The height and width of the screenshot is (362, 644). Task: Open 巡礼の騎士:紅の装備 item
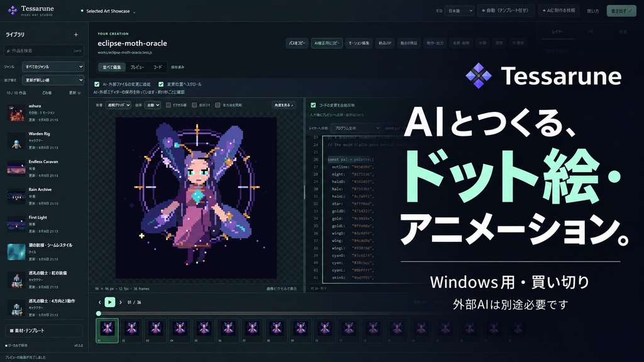coord(45,280)
